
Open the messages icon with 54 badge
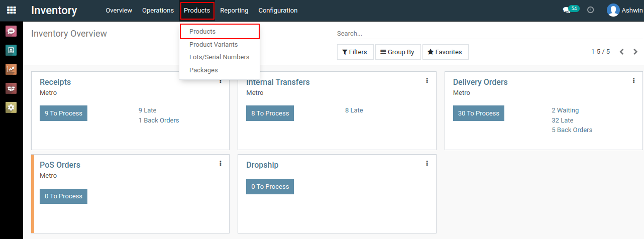coord(571,10)
